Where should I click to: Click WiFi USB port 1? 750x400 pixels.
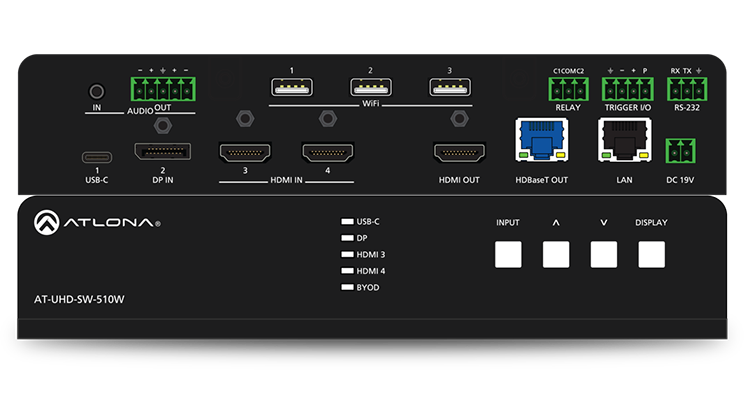pyautogui.click(x=292, y=87)
